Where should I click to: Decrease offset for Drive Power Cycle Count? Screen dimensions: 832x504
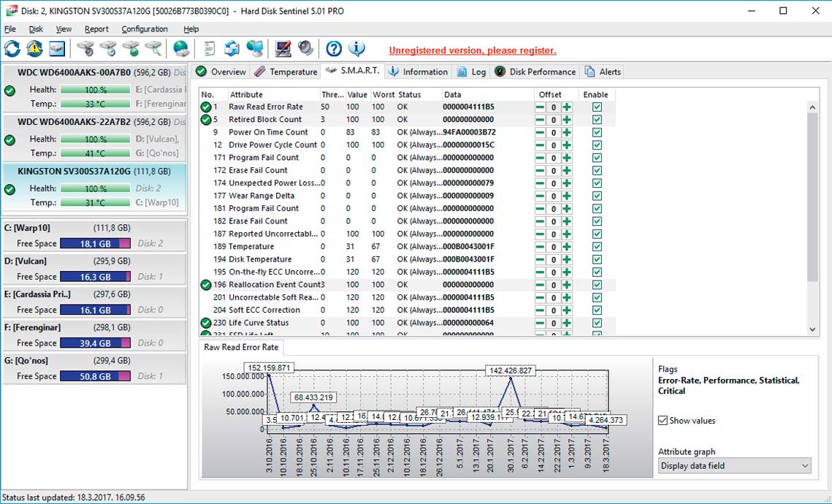click(540, 145)
